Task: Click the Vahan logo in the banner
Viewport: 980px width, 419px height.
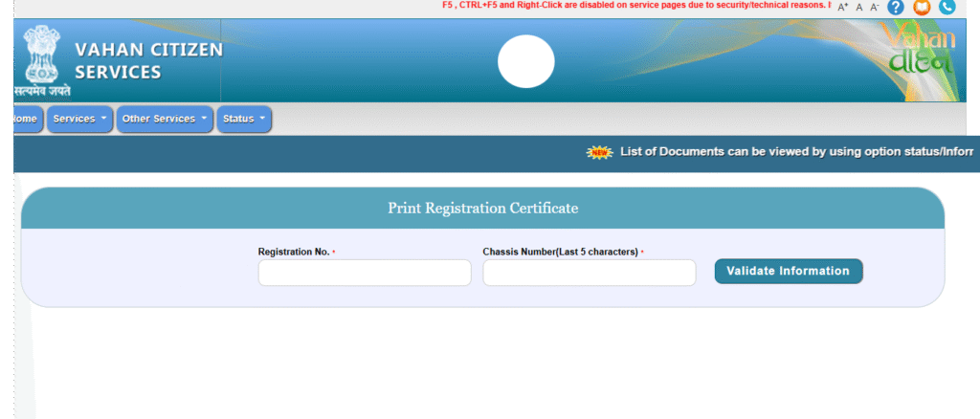Action: point(920,51)
